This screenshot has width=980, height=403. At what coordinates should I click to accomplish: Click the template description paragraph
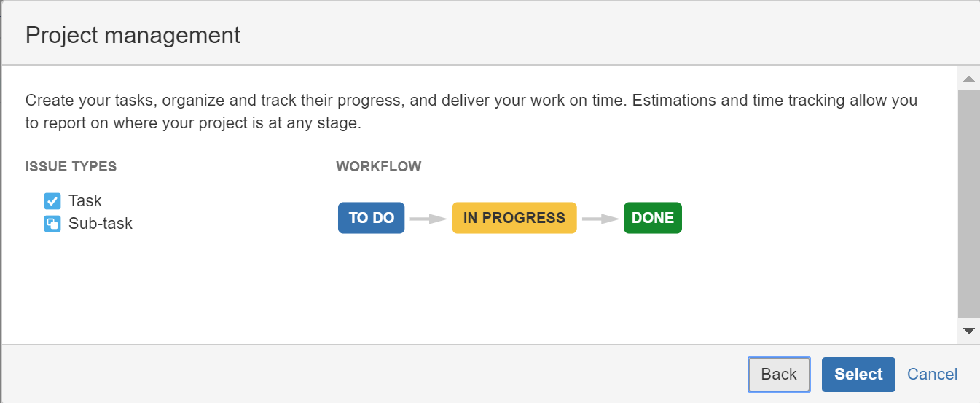pyautogui.click(x=471, y=111)
